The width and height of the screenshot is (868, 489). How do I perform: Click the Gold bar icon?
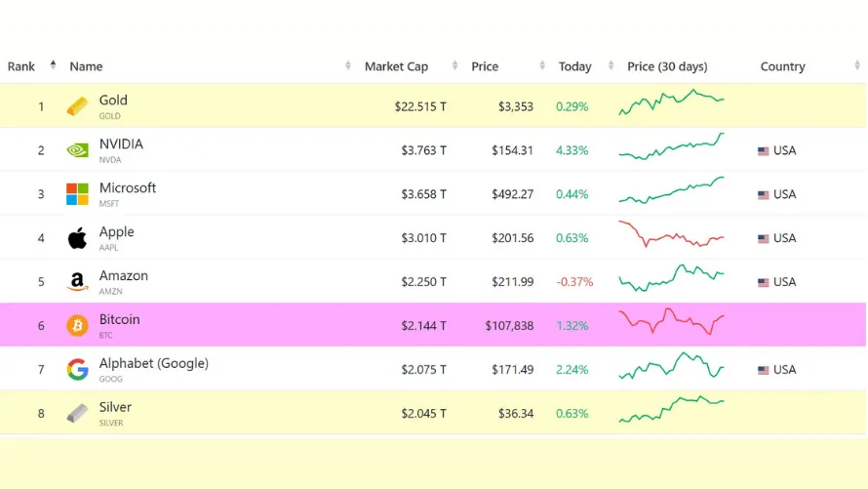click(77, 105)
